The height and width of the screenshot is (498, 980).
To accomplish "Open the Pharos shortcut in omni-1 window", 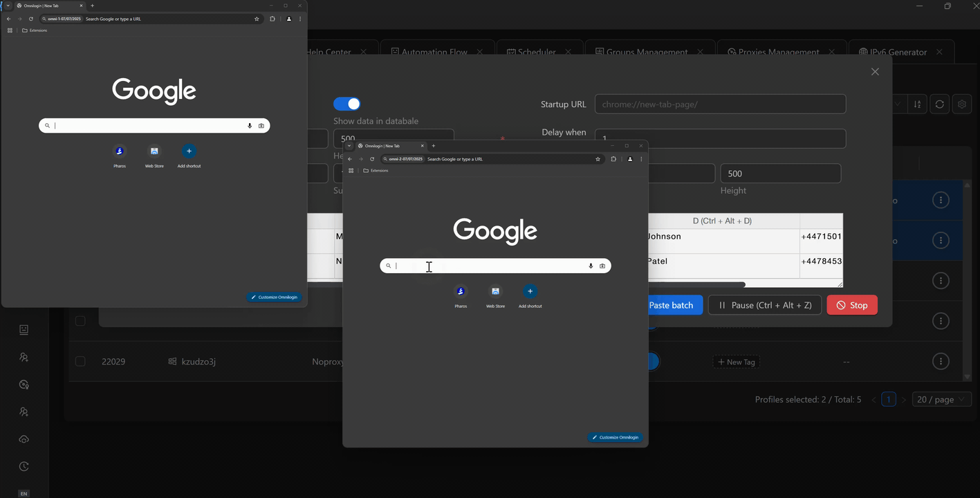I will coord(120,151).
